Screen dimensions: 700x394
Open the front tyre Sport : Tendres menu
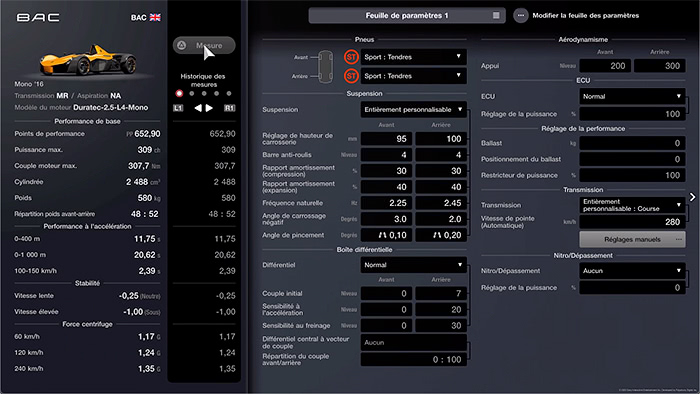pos(413,57)
